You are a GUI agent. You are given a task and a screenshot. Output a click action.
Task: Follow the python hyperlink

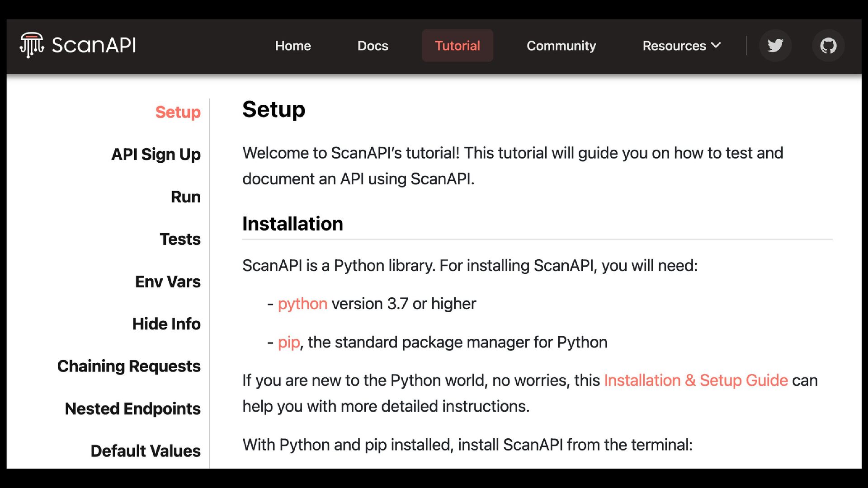point(302,304)
